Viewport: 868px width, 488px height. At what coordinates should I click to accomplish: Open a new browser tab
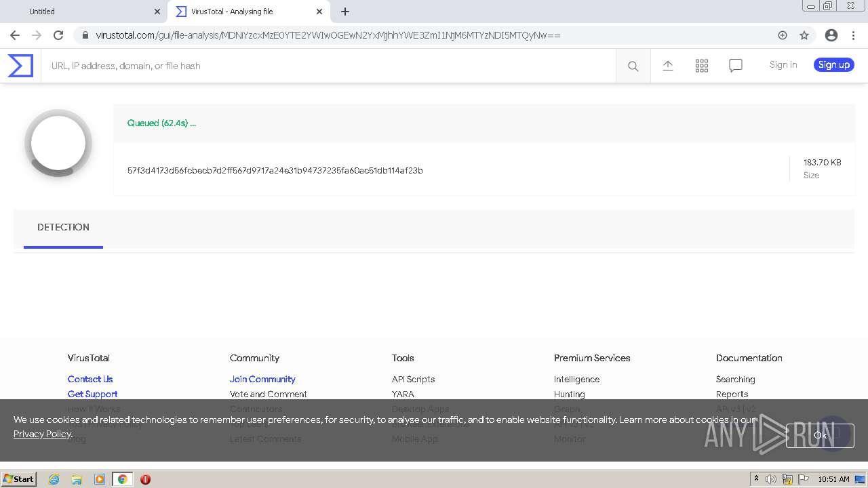(345, 12)
